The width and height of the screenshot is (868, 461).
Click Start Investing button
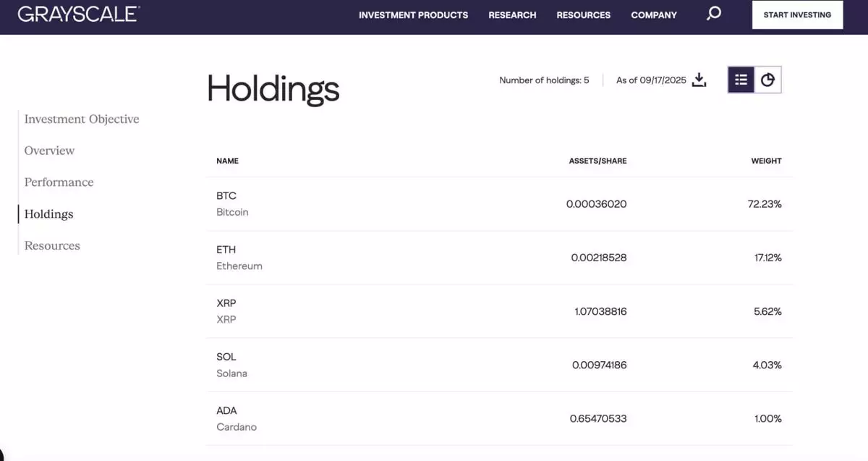coord(797,14)
